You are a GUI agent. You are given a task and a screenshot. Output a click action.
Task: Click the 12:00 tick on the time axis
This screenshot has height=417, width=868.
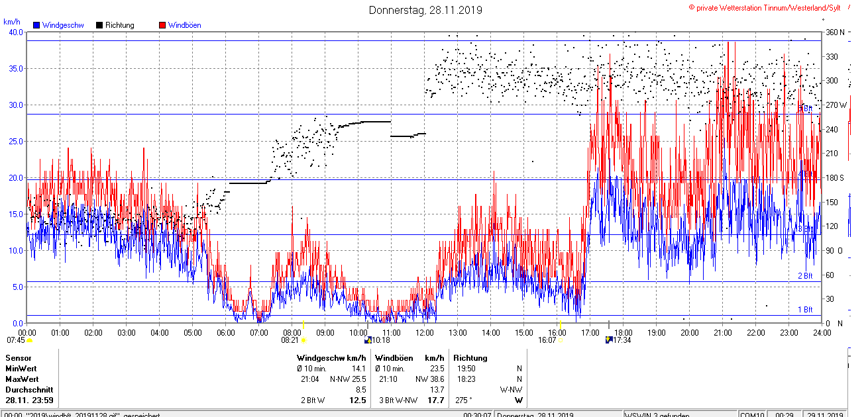click(424, 332)
